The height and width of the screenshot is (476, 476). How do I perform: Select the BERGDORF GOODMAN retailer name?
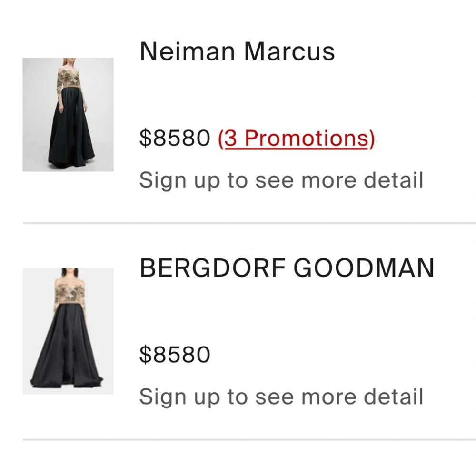click(x=287, y=269)
